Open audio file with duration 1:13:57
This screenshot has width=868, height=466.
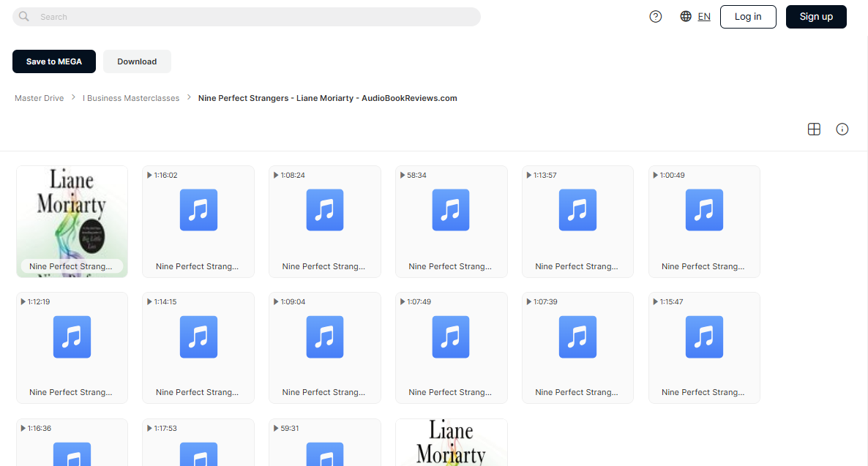(x=577, y=222)
